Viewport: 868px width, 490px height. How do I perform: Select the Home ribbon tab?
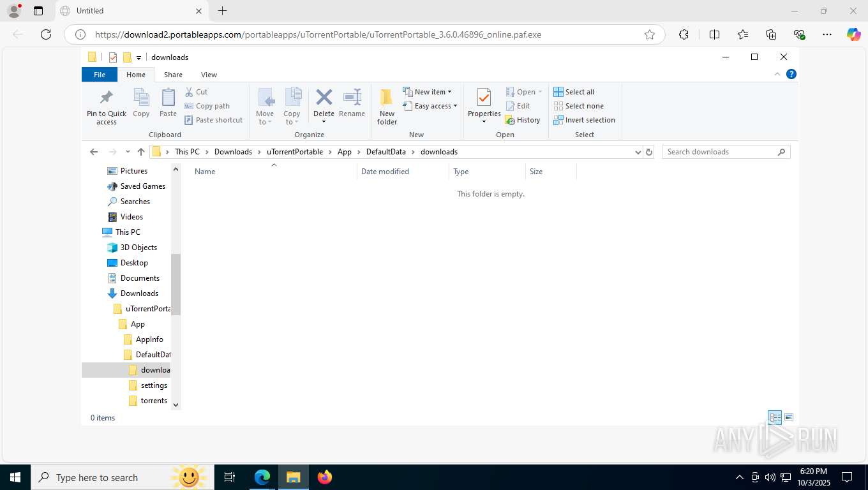(x=135, y=75)
